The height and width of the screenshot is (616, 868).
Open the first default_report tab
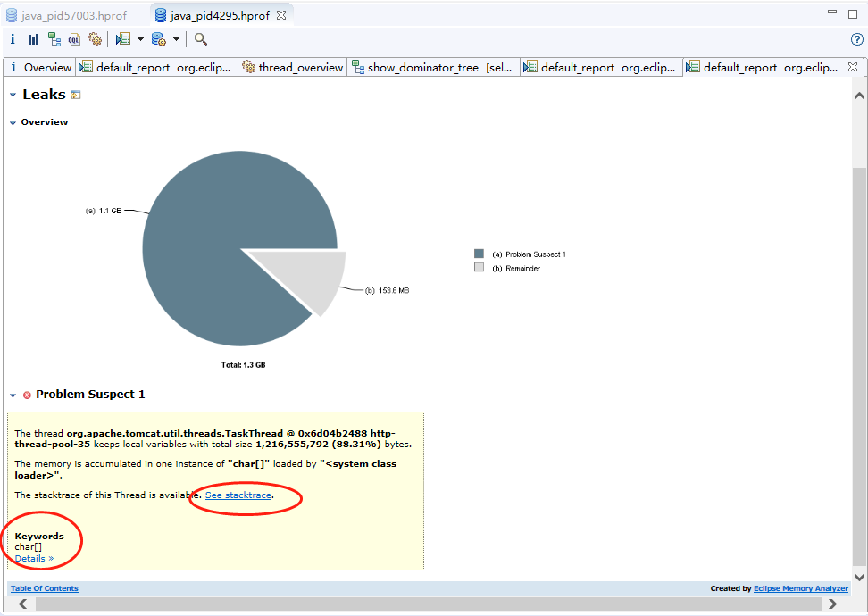155,68
